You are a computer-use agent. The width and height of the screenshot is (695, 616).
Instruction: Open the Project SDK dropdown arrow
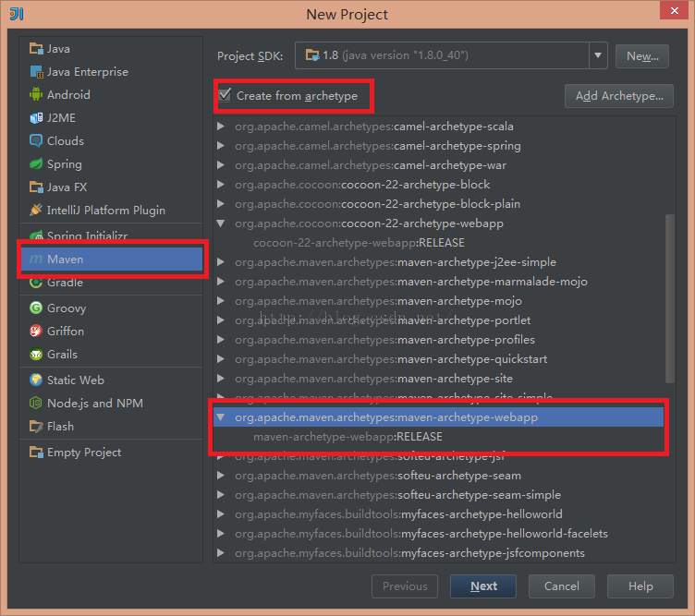coord(598,55)
